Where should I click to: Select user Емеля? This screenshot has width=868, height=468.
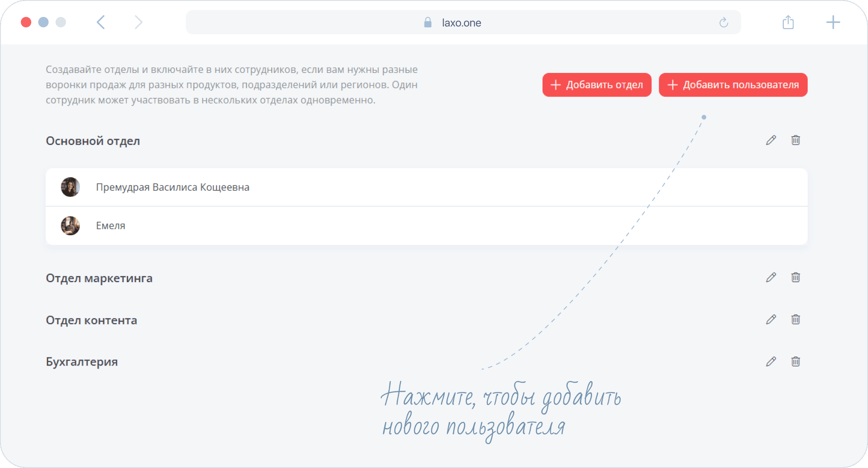[x=427, y=226]
